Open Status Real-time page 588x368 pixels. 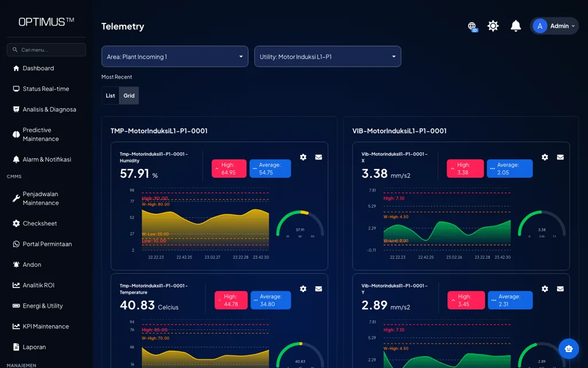tap(46, 89)
